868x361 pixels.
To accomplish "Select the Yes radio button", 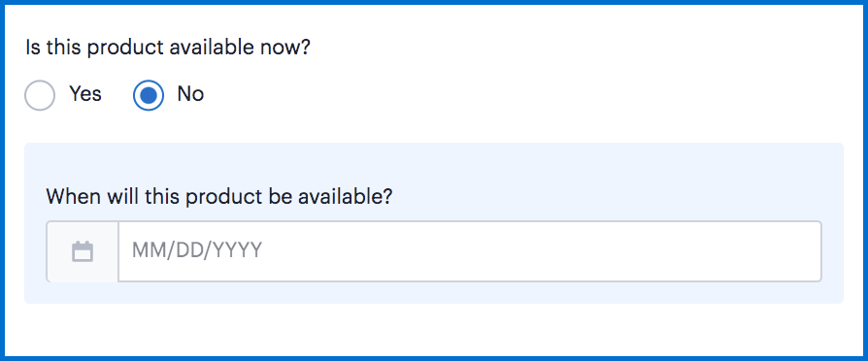I will (40, 95).
